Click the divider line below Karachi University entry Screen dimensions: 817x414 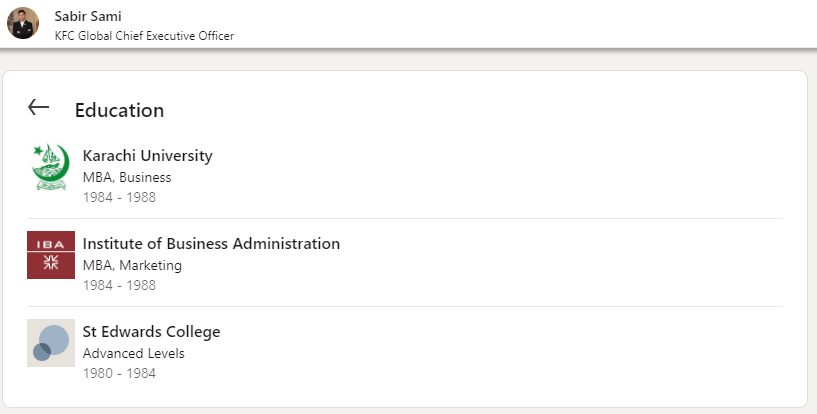point(405,219)
